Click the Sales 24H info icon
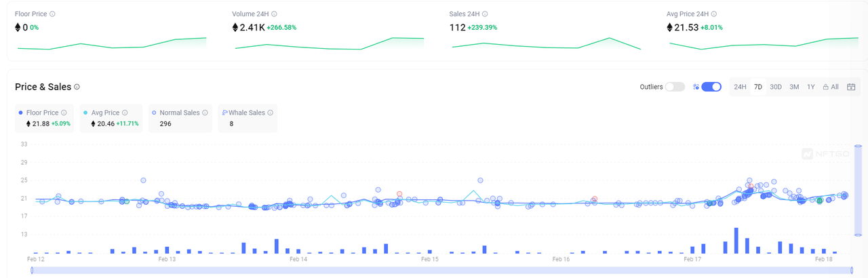Viewport: 868px width, 278px height. (485, 14)
